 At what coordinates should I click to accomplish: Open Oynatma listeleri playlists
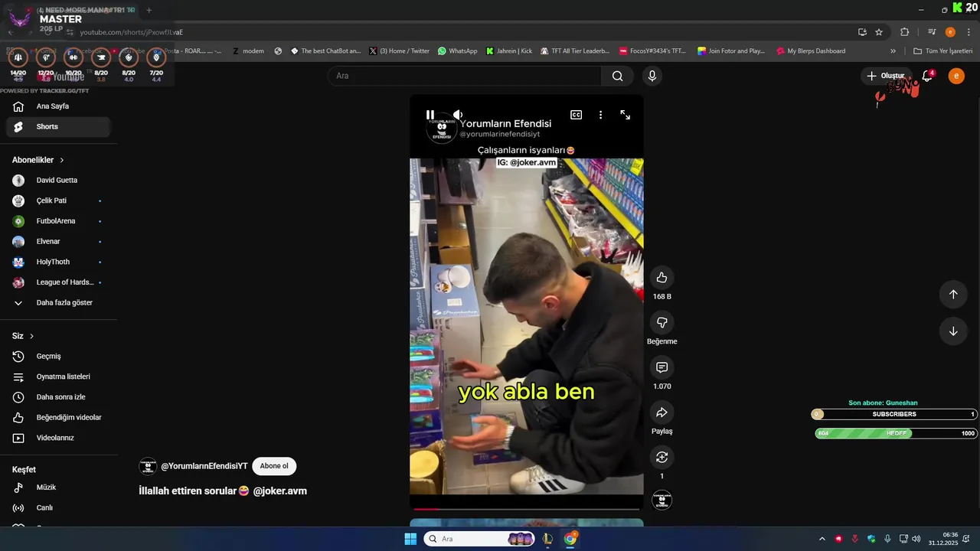point(58,377)
